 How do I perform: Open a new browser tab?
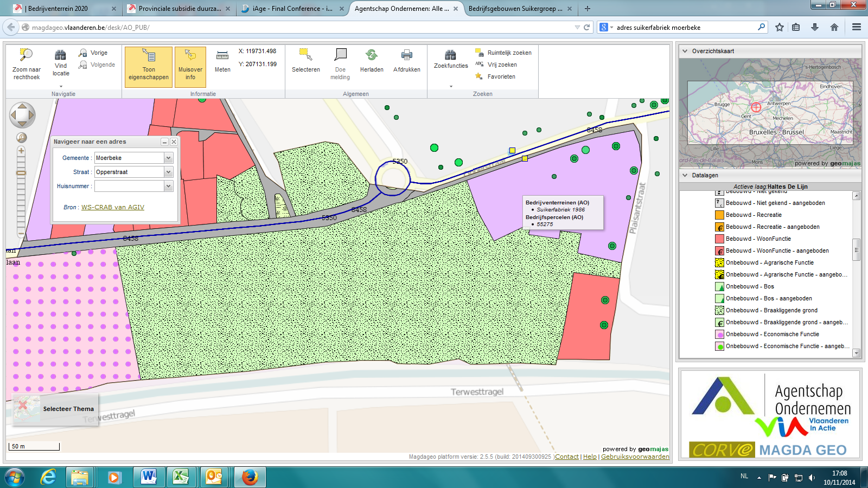coord(587,9)
